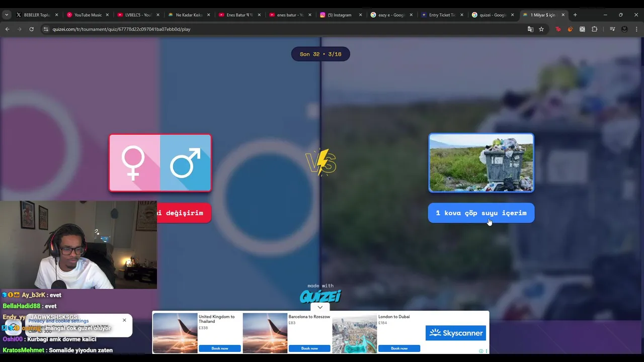The width and height of the screenshot is (644, 362).
Task: Choose the male/female gender symbols card
Action: click(x=160, y=163)
